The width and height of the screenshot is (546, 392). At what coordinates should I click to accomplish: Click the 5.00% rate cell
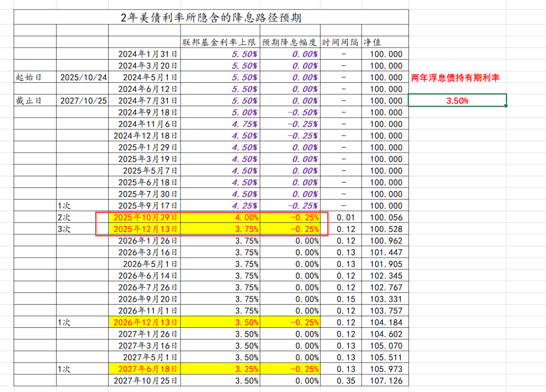[220, 112]
